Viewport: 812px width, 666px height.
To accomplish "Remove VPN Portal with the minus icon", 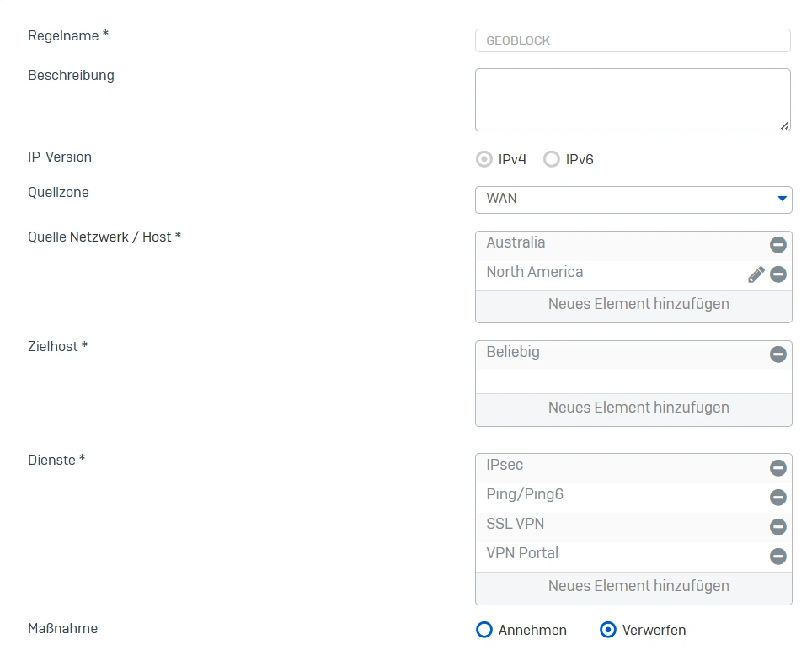I will pos(777,557).
